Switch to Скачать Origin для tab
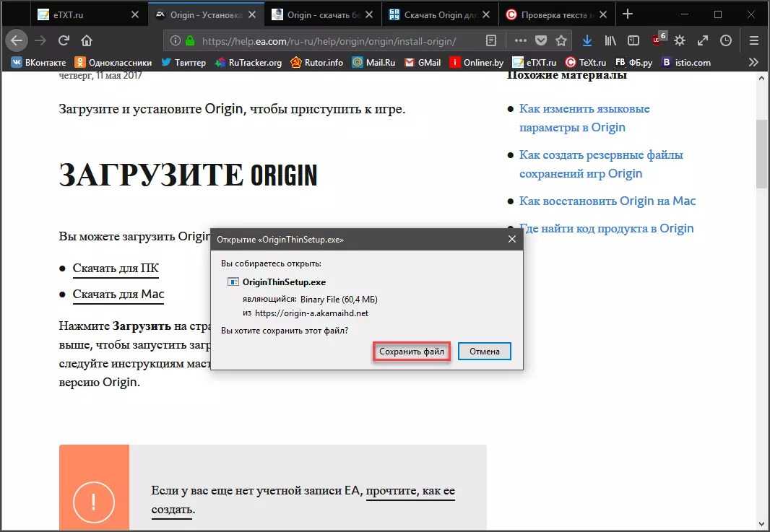Image resolution: width=770 pixels, height=532 pixels. pyautogui.click(x=439, y=14)
